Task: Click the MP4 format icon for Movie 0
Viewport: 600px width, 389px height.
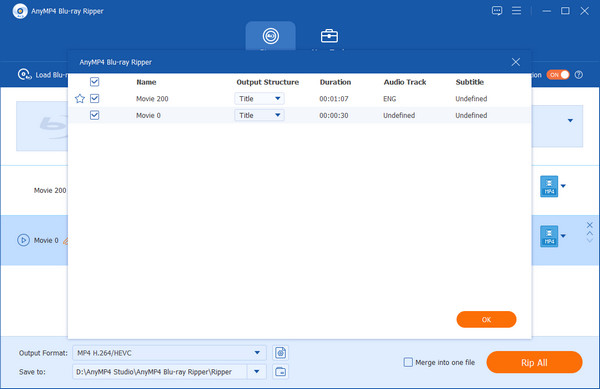Action: click(549, 236)
